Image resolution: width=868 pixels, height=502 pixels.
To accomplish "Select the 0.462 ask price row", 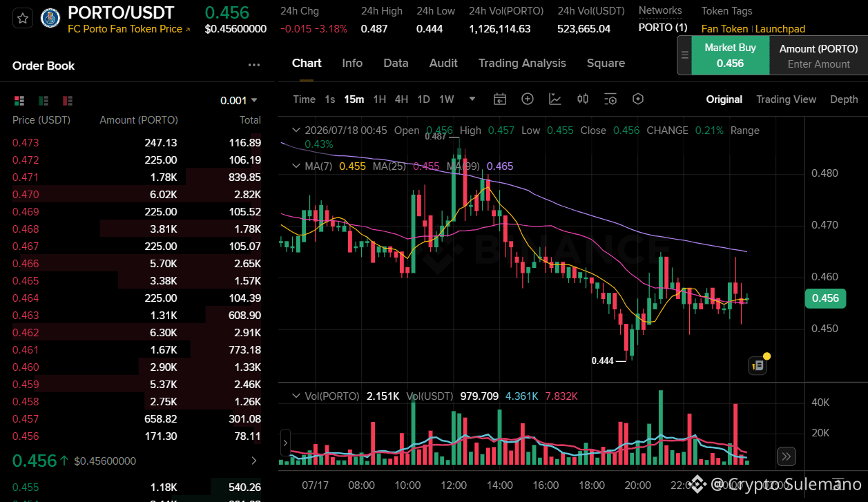I will [137, 333].
